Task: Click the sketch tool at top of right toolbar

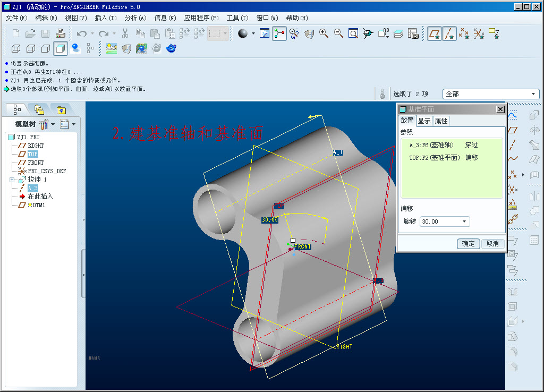Action: (x=513, y=115)
